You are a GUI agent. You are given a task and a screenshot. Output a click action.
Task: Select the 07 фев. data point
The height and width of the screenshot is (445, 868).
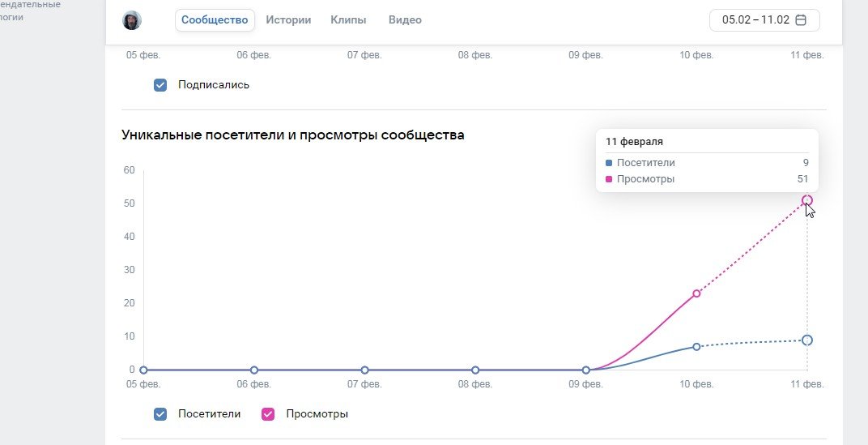click(365, 370)
